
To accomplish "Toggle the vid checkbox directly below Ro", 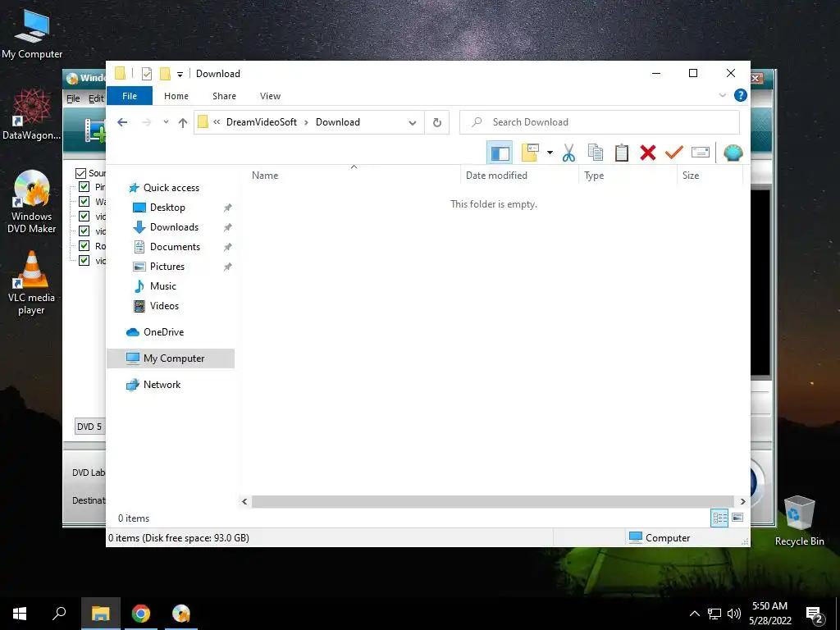I will [84, 261].
